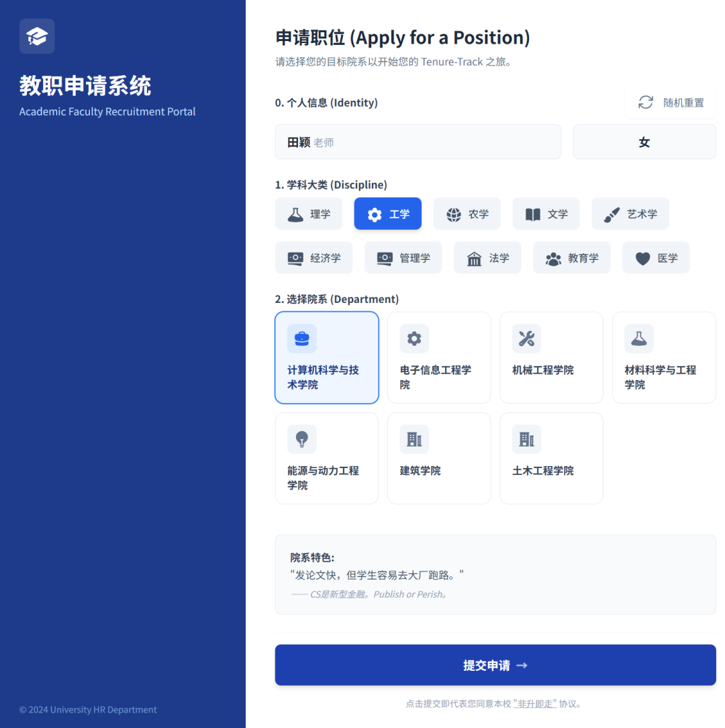This screenshot has width=725, height=728.
Task: Click the gear icon on 电子信息工程学院 card
Action: click(x=414, y=338)
